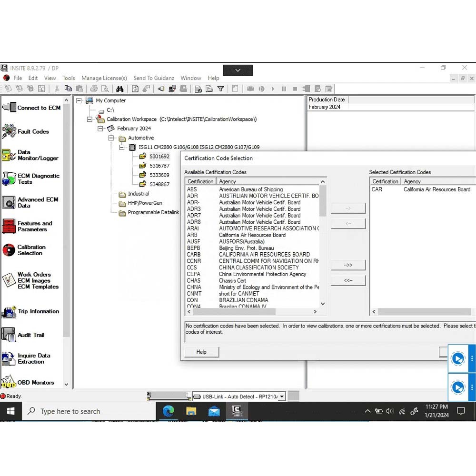Open the Edit menu

point(33,78)
